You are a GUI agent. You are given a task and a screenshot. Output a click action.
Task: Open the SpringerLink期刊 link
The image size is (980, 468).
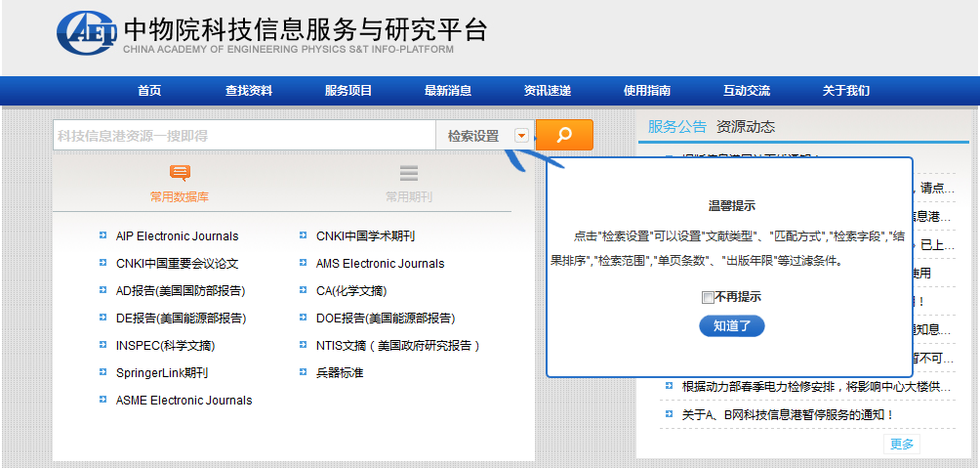pos(162,373)
